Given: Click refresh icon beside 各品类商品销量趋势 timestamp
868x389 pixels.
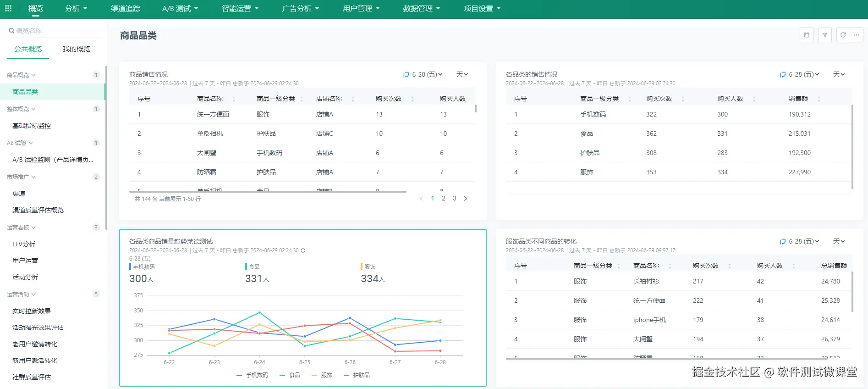Looking at the screenshot, I should click(x=303, y=250).
